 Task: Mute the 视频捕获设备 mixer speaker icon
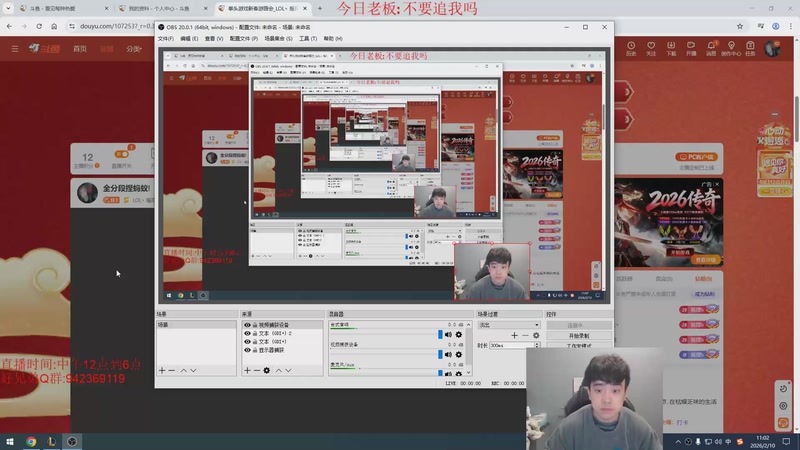click(448, 354)
